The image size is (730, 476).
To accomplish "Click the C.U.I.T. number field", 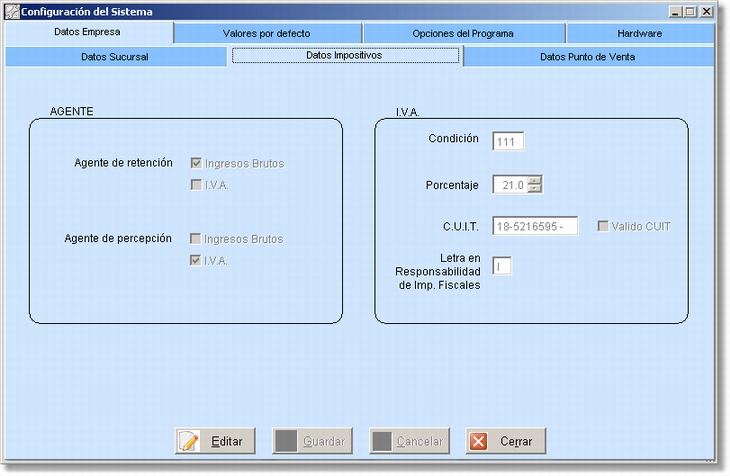I will (x=534, y=226).
